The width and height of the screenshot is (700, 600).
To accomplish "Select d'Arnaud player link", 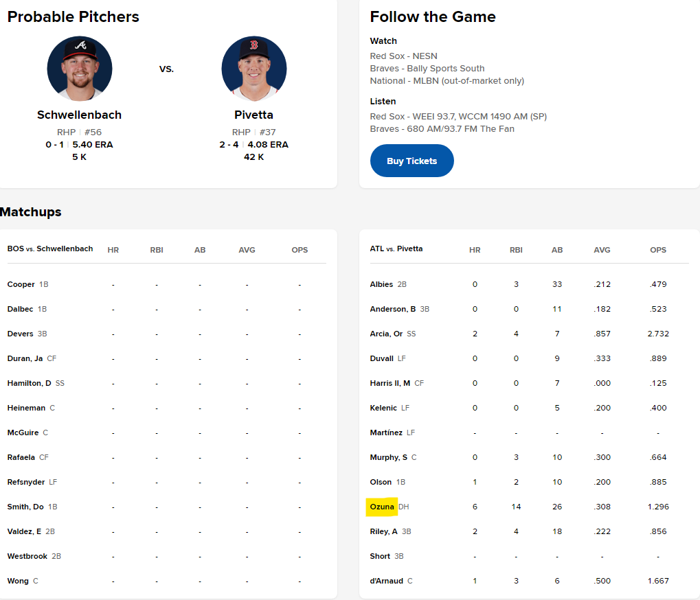I will (386, 581).
